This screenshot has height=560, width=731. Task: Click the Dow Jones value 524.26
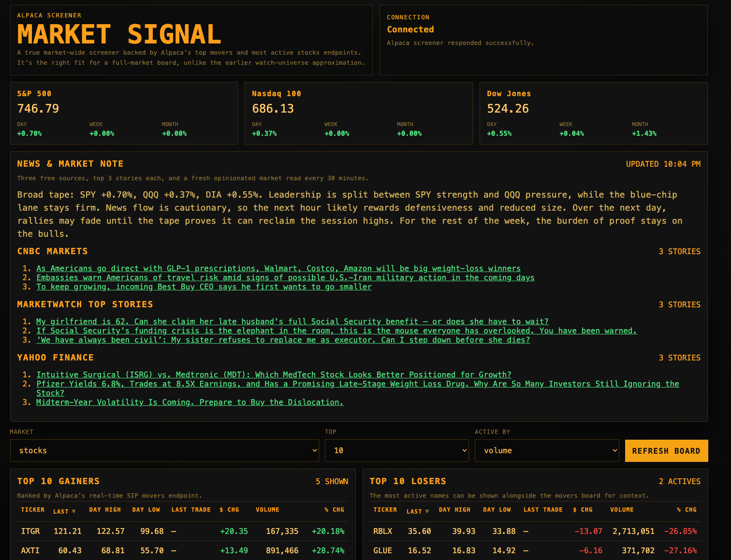click(x=508, y=109)
